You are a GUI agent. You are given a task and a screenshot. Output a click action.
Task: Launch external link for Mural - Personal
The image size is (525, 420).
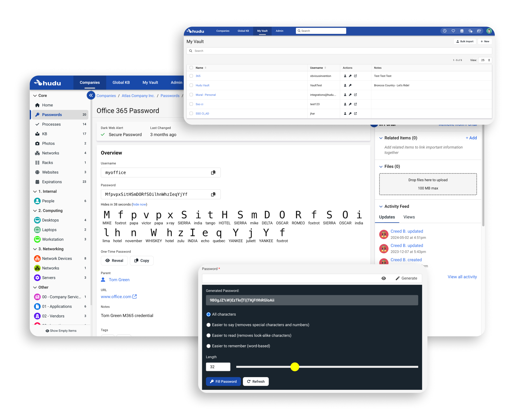coord(355,95)
